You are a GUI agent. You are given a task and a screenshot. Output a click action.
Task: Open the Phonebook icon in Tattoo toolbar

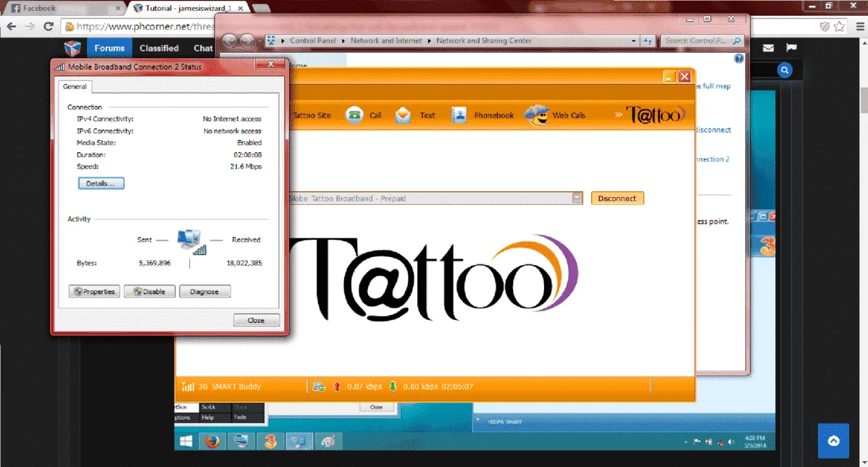pos(459,115)
